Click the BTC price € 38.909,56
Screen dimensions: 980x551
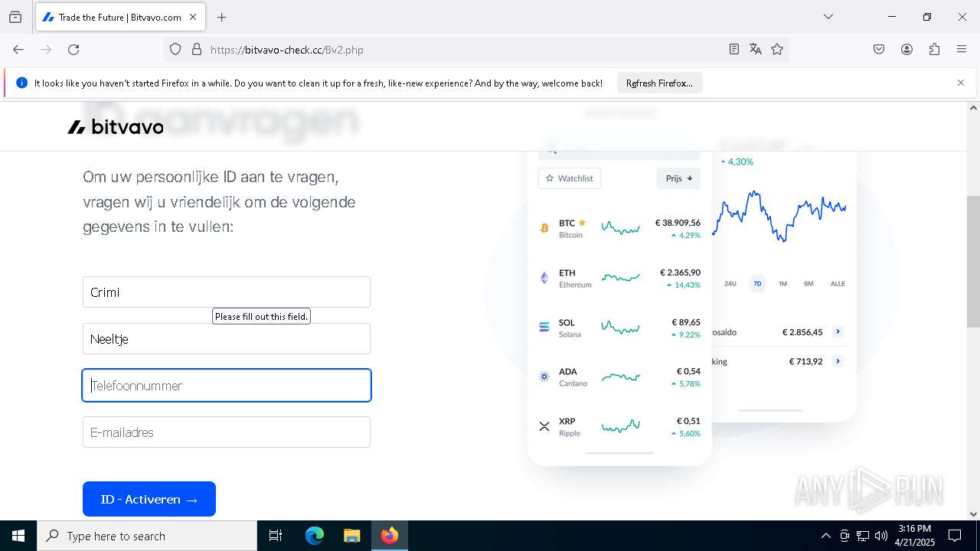point(678,223)
